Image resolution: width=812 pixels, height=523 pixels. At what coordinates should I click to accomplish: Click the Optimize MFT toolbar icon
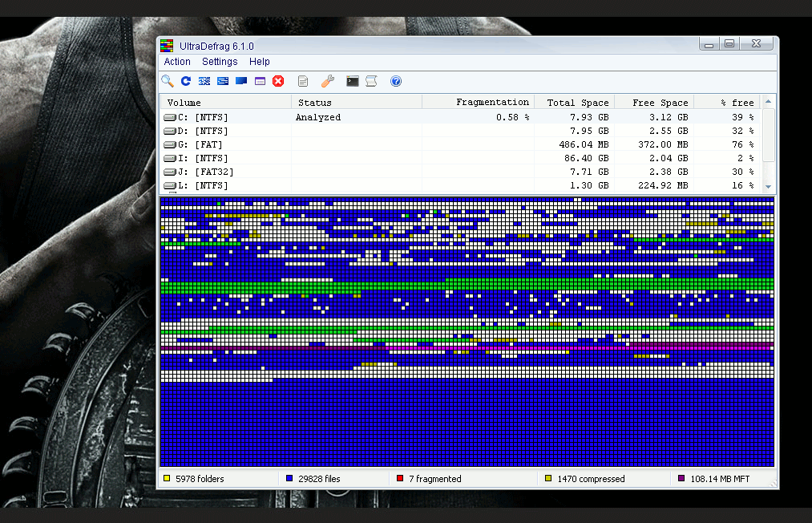click(260, 81)
